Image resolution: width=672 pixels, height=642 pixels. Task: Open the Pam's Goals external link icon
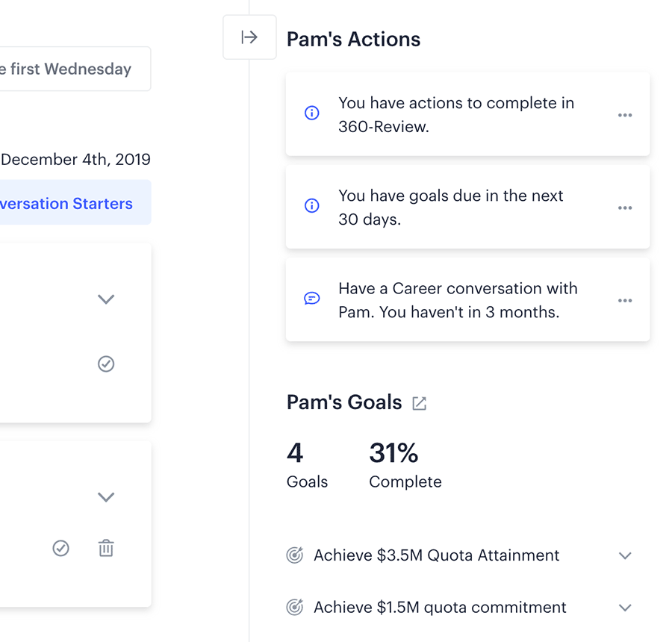pos(419,403)
